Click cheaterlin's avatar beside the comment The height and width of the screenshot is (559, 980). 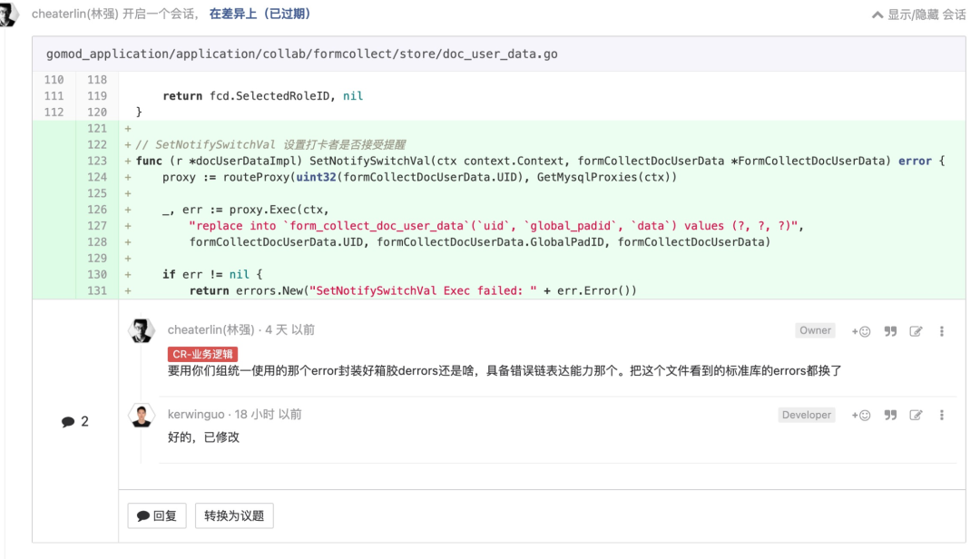coord(142,331)
